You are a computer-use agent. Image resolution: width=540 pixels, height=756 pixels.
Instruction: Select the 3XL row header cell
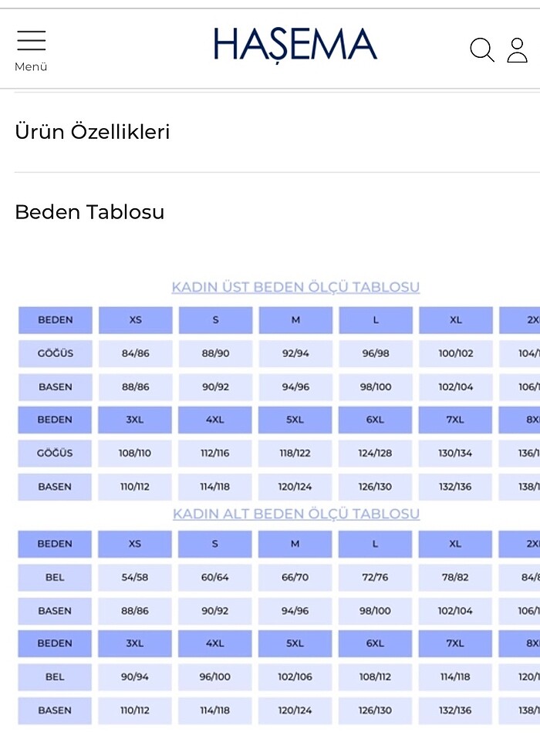135,418
